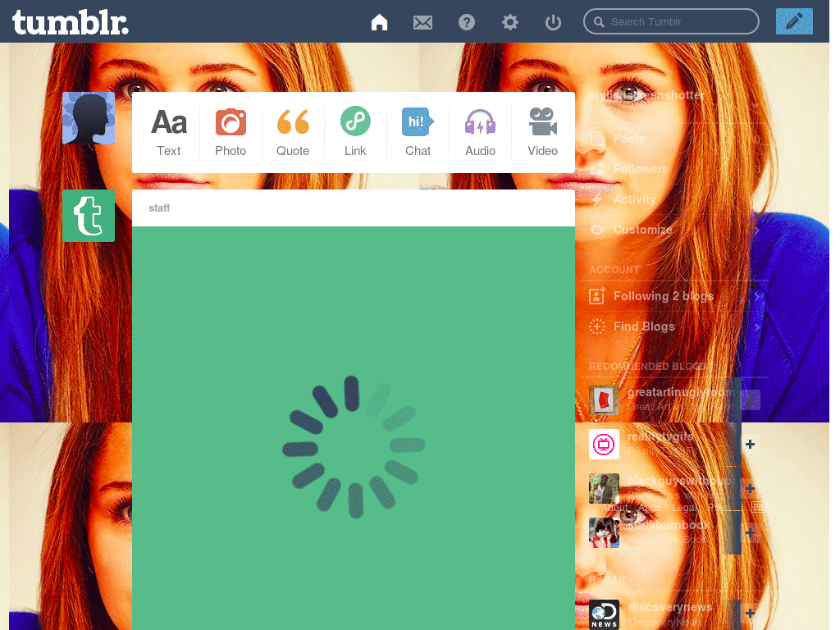Open realitytvgifs recommended blog

click(660, 436)
